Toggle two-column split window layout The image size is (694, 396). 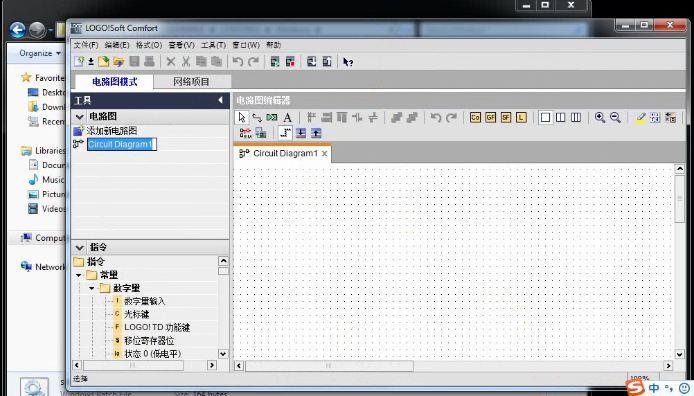[x=560, y=117]
